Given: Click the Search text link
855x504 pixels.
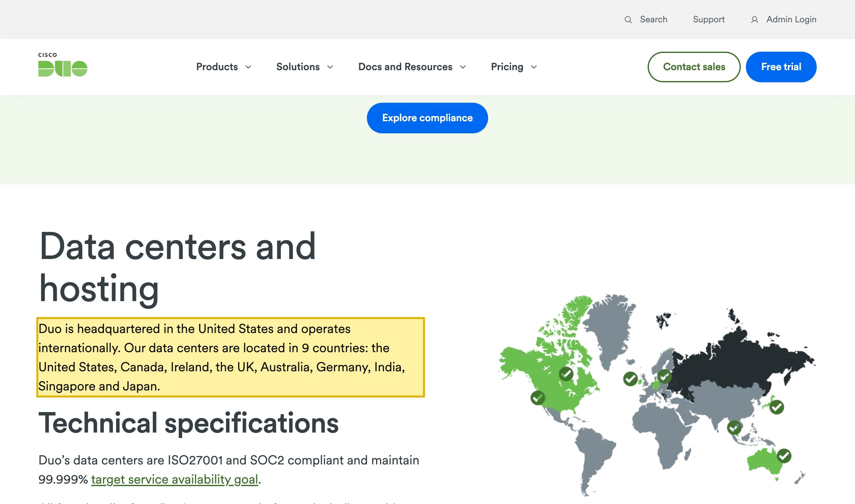Looking at the screenshot, I should click(x=653, y=19).
